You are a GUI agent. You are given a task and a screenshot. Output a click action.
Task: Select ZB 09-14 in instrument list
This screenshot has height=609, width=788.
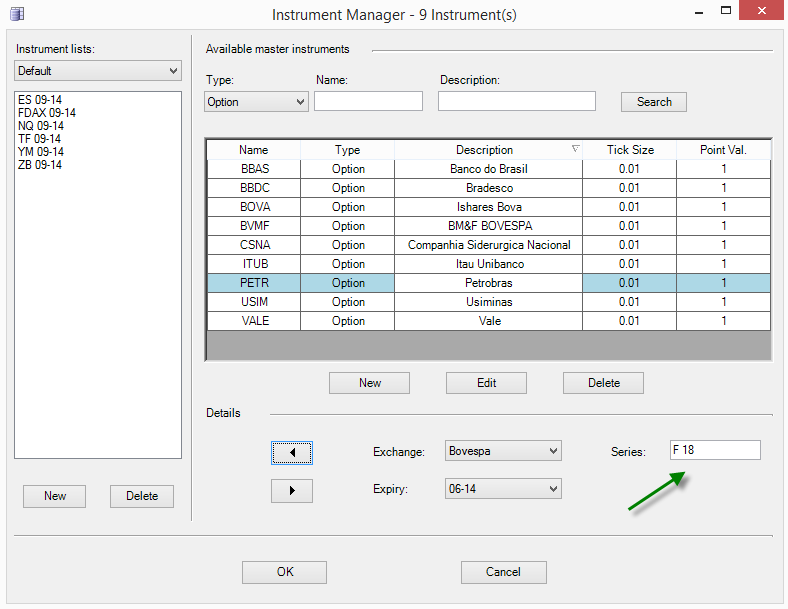40,165
